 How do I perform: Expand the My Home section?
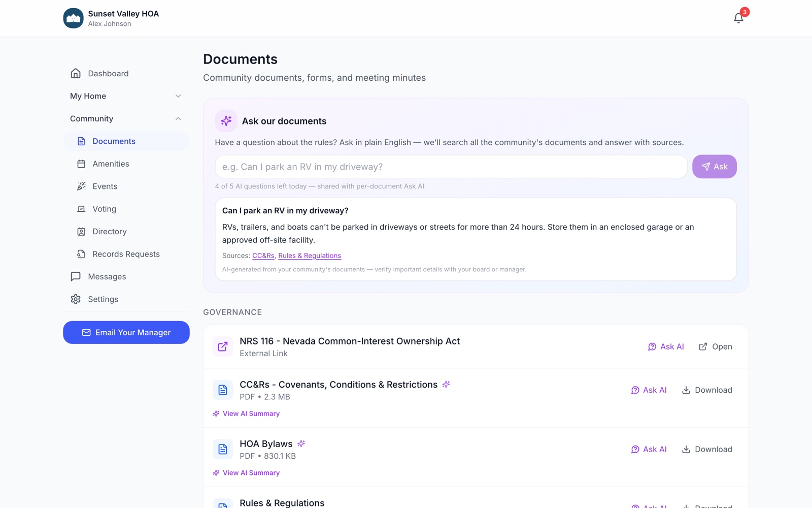(126, 96)
